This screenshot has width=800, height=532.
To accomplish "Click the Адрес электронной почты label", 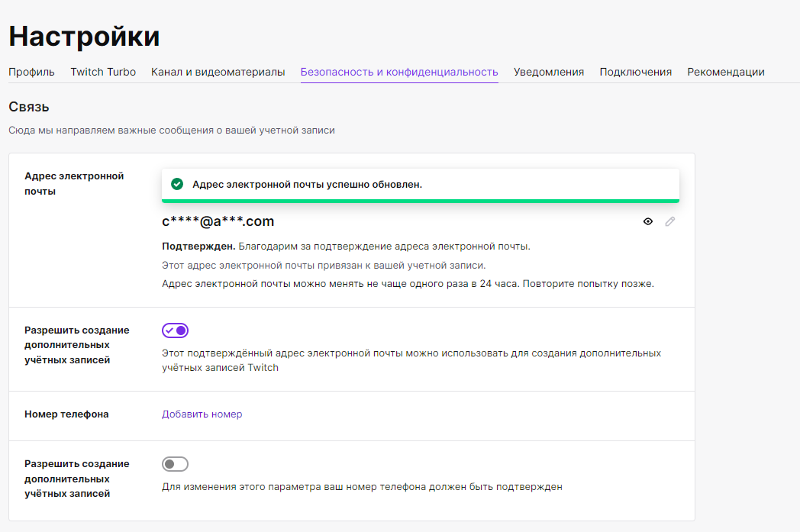I will tap(73, 183).
